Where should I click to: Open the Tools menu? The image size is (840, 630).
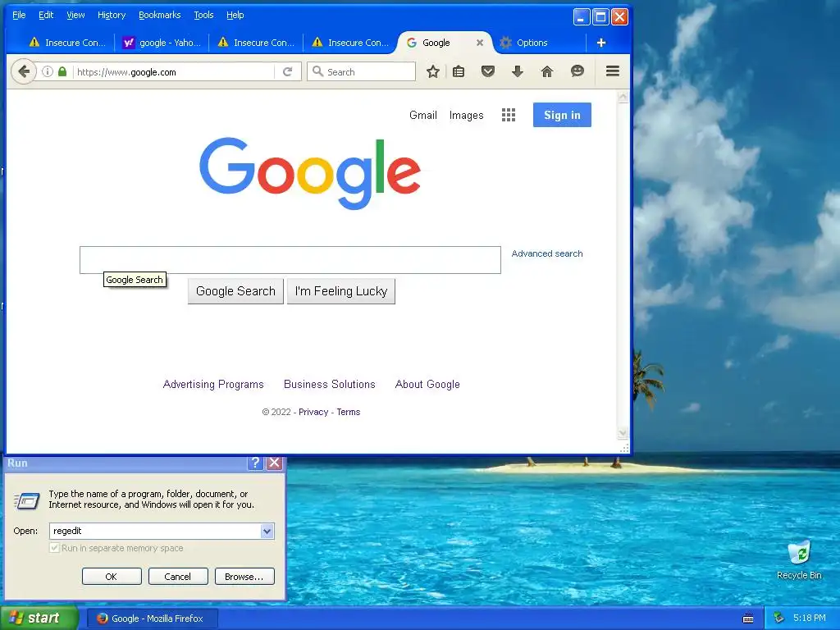[x=203, y=15]
